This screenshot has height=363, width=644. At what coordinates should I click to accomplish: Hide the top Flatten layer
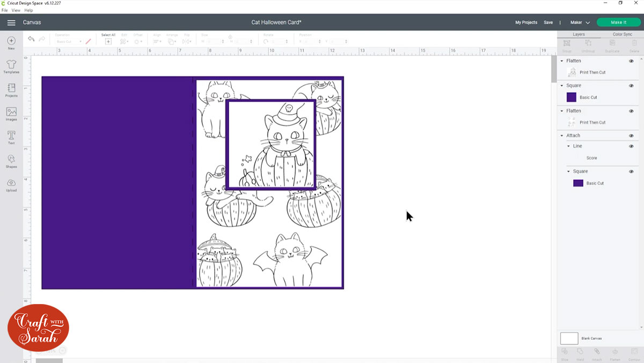pyautogui.click(x=631, y=61)
